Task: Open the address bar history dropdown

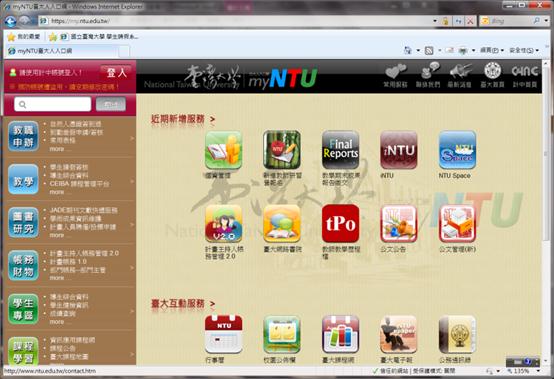Action: (435, 21)
